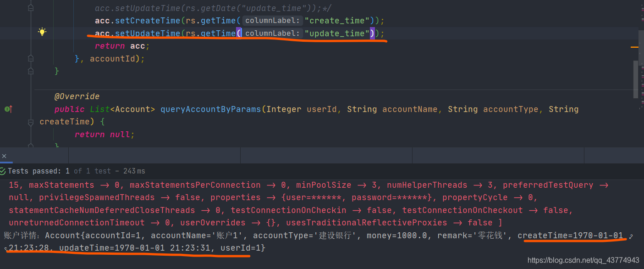The width and height of the screenshot is (644, 269).
Task: Click 'preferredTestQuery' in console output
Action: (x=548, y=185)
